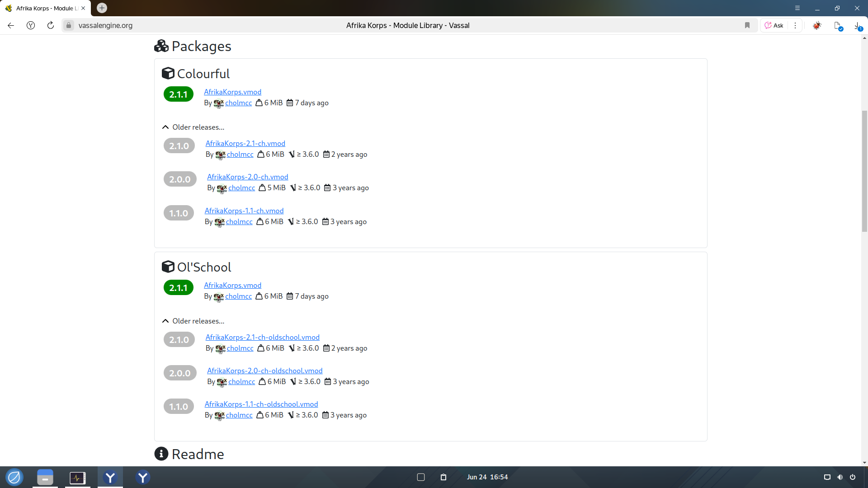Open the ladybug extension icon

click(817, 25)
